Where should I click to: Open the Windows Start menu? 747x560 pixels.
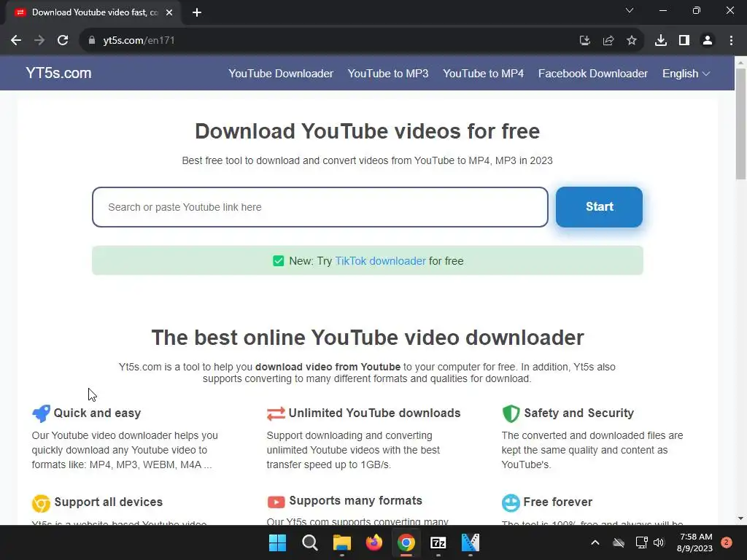point(277,542)
